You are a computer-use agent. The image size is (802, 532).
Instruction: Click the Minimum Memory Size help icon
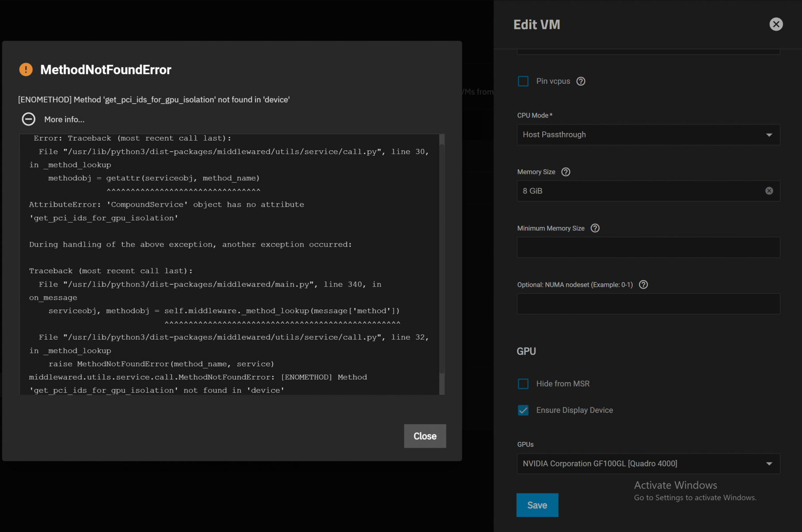595,228
